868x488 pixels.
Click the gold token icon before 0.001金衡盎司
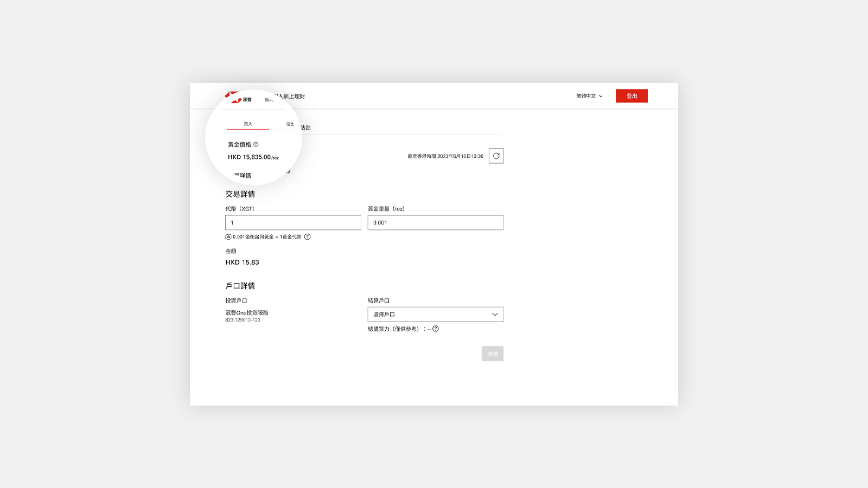pyautogui.click(x=228, y=237)
